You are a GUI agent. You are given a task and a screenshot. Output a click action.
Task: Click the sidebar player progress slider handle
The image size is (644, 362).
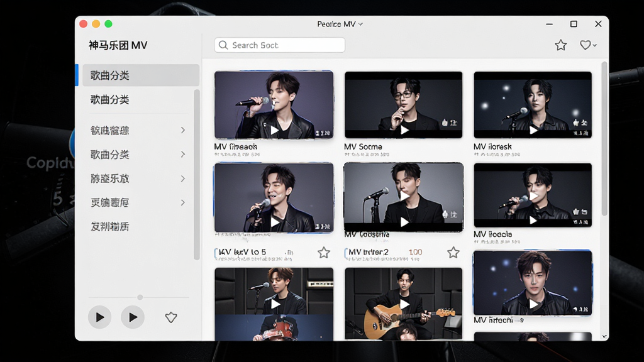pos(140,297)
